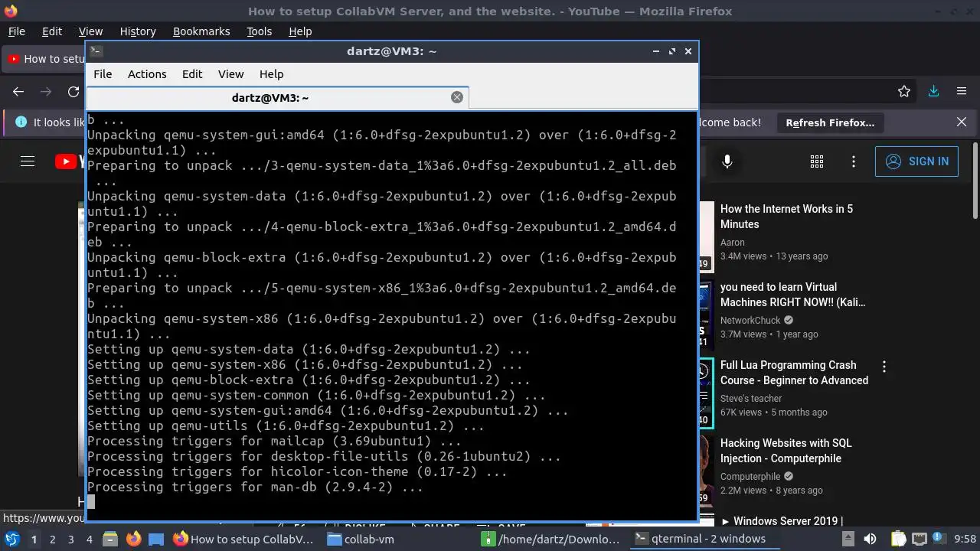This screenshot has height=551, width=980.
Task: Click the YouTube logo
Action: coord(71,161)
